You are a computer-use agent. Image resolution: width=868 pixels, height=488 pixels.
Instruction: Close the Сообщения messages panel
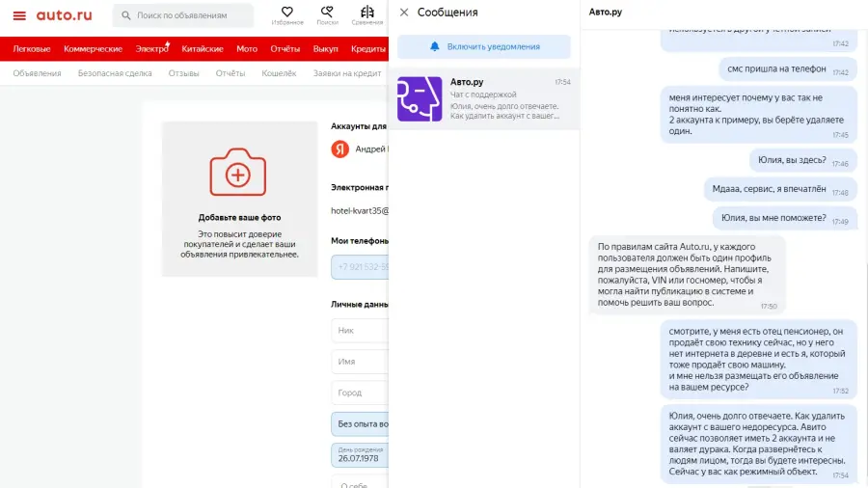point(404,13)
